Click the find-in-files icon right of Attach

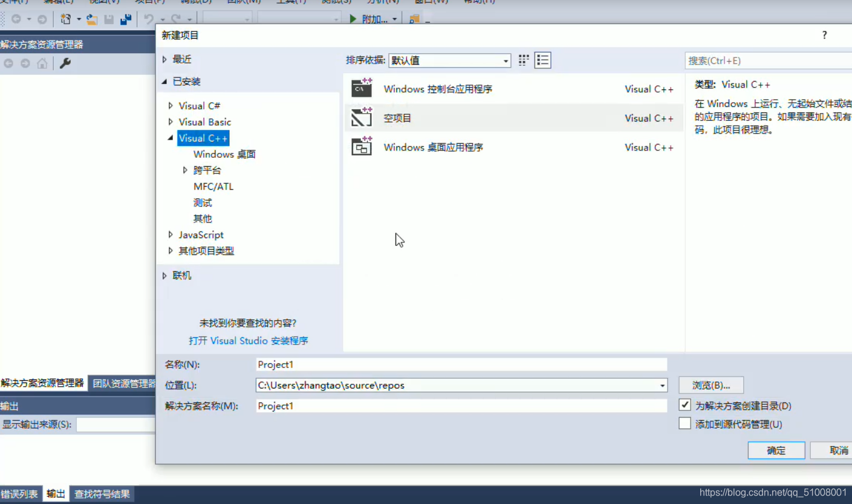(414, 19)
